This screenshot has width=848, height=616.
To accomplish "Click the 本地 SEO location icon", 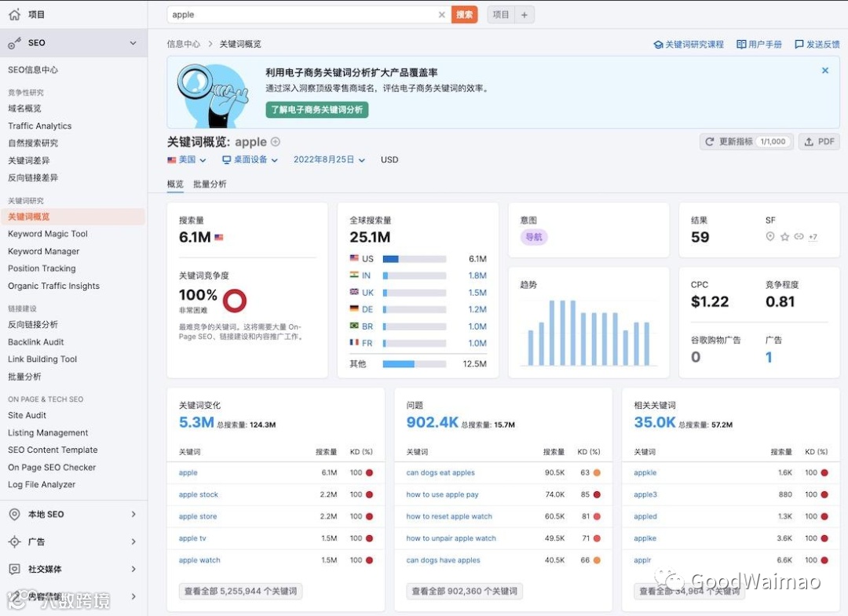I will 15,515.
